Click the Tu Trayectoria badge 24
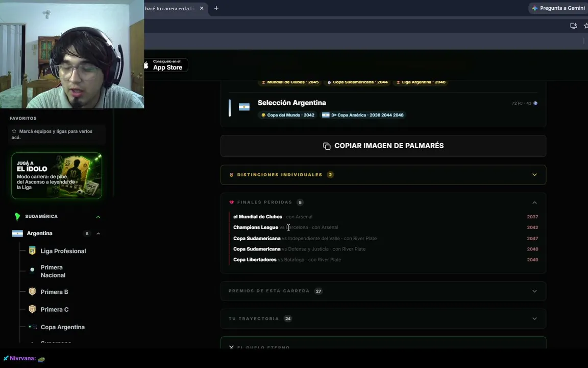The width and height of the screenshot is (588, 368). click(x=288, y=319)
